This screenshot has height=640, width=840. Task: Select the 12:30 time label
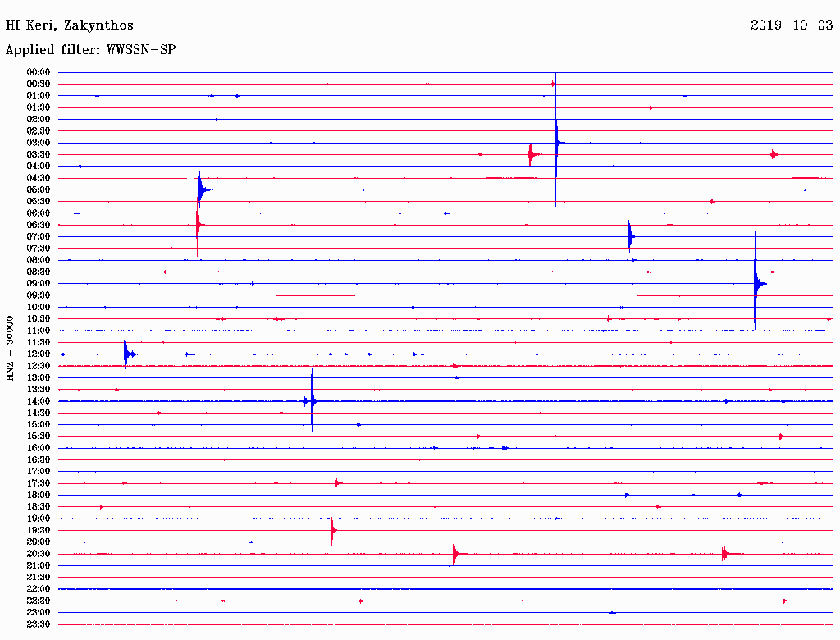point(38,366)
